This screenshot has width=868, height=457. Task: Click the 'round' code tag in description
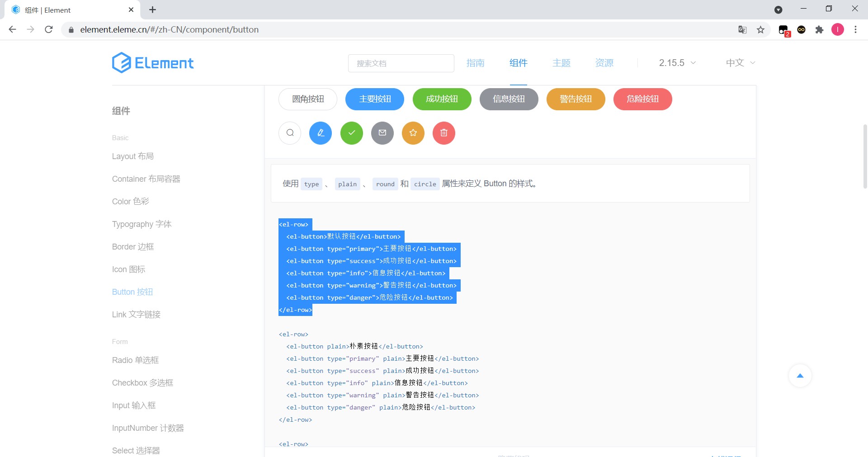(x=385, y=184)
